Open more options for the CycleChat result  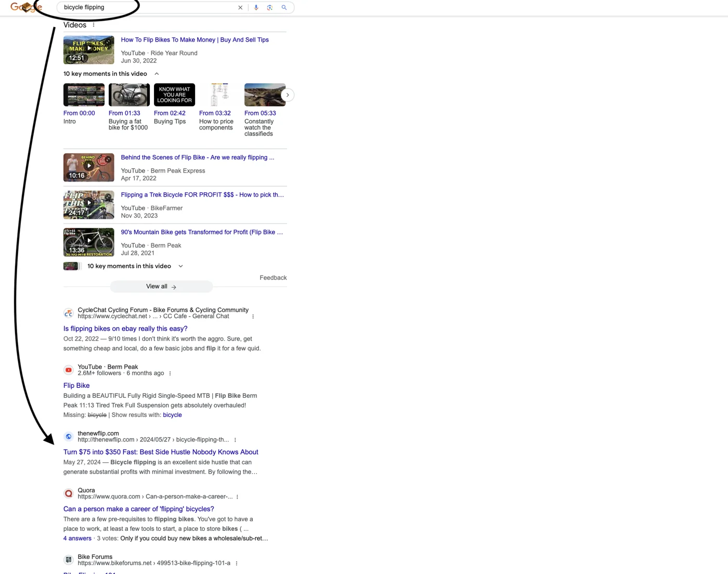(253, 316)
